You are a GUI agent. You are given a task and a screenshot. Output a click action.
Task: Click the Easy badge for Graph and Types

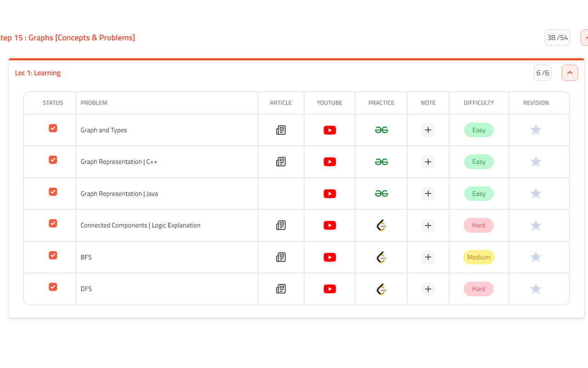(479, 130)
